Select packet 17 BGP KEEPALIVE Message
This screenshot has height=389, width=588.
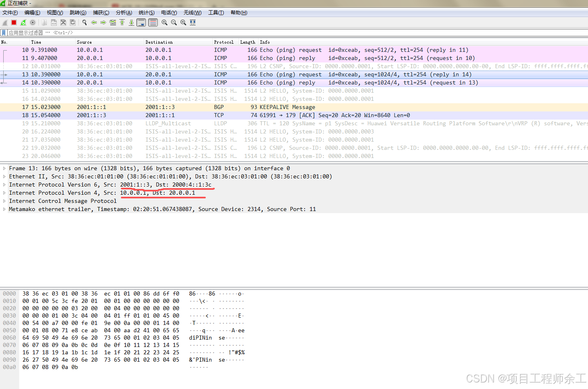pos(294,107)
